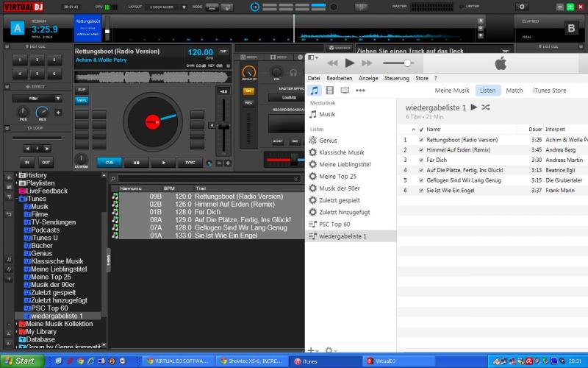Click the CUE button on deck A
The height and width of the screenshot is (368, 588).
[x=110, y=162]
